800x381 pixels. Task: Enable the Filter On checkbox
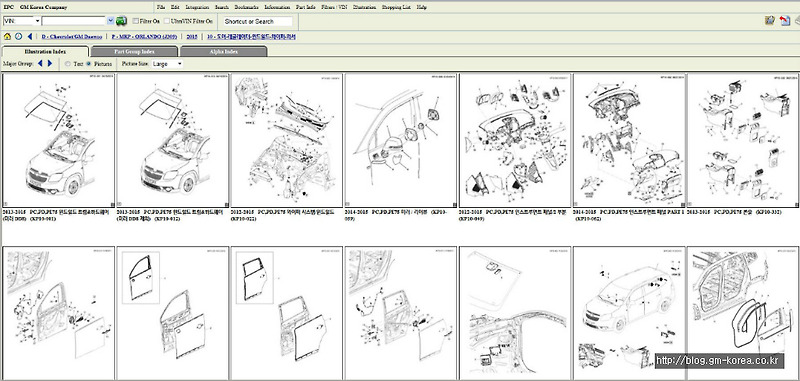click(135, 21)
